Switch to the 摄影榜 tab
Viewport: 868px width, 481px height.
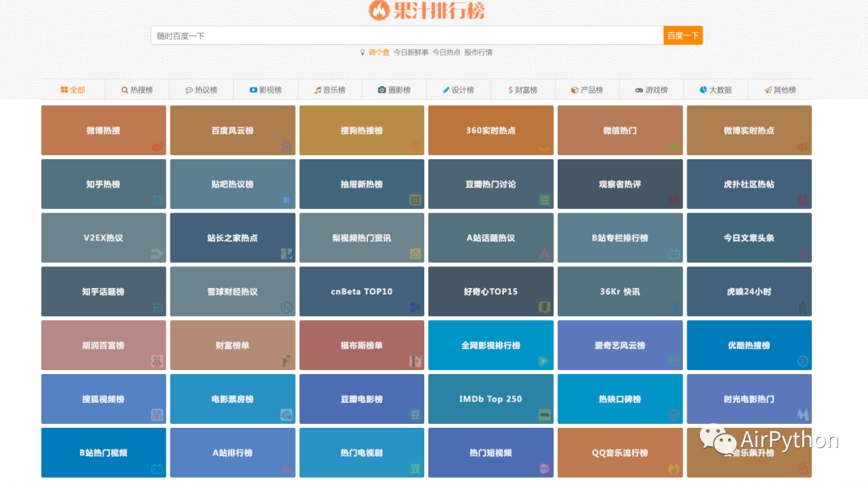click(394, 90)
